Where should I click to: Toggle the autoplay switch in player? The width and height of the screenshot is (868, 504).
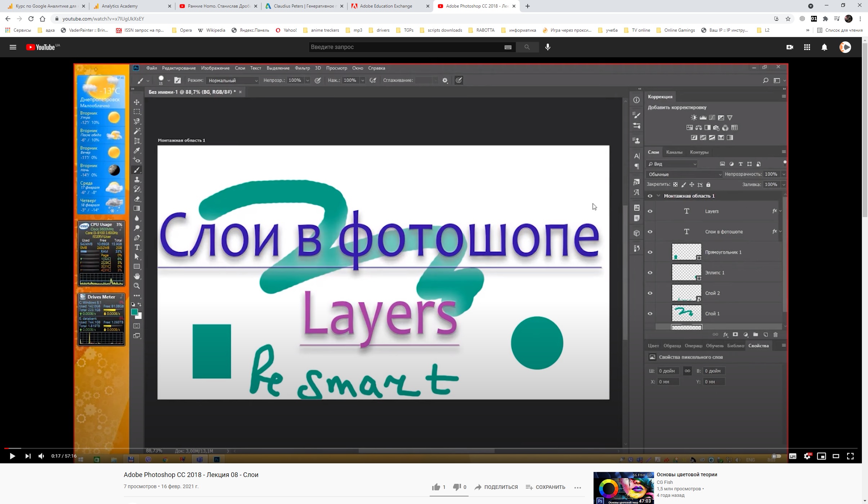coord(776,456)
